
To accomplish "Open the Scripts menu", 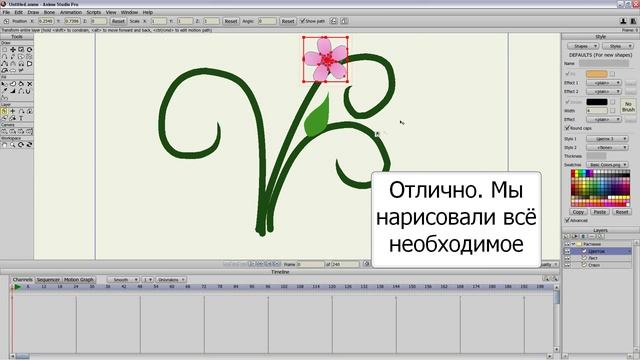I will pyautogui.click(x=93, y=12).
